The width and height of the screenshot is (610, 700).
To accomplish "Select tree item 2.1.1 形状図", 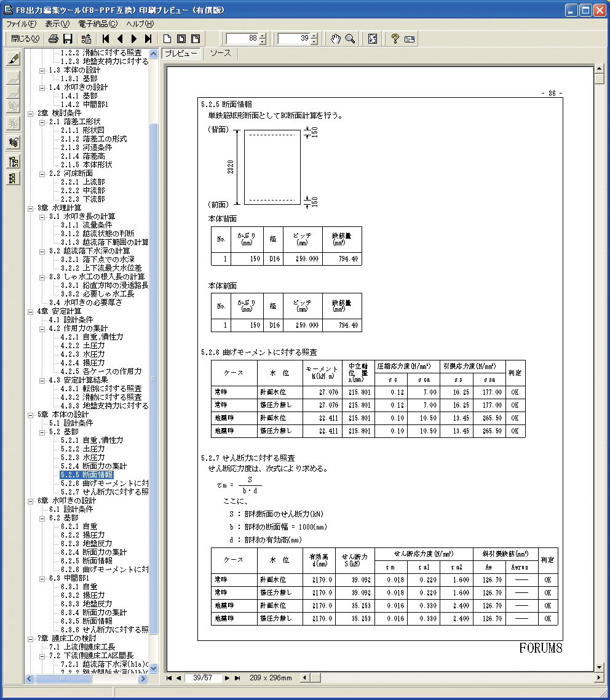I will (82, 130).
